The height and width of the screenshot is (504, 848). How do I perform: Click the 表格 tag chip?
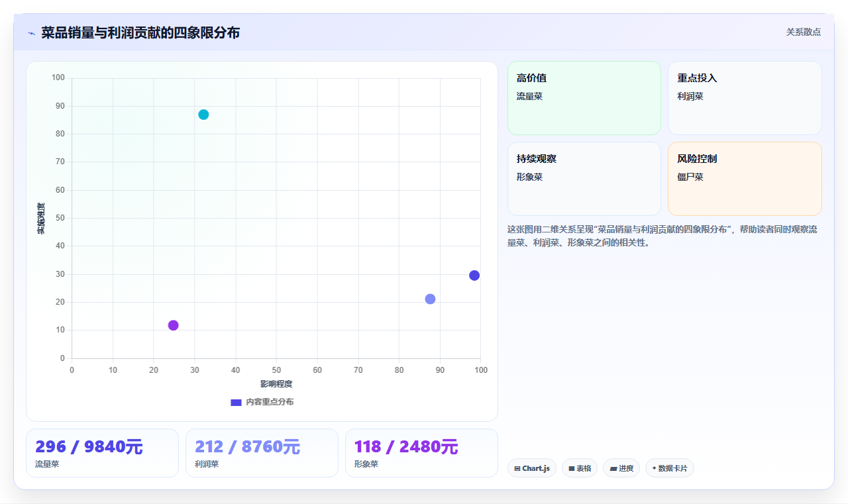pos(580,468)
